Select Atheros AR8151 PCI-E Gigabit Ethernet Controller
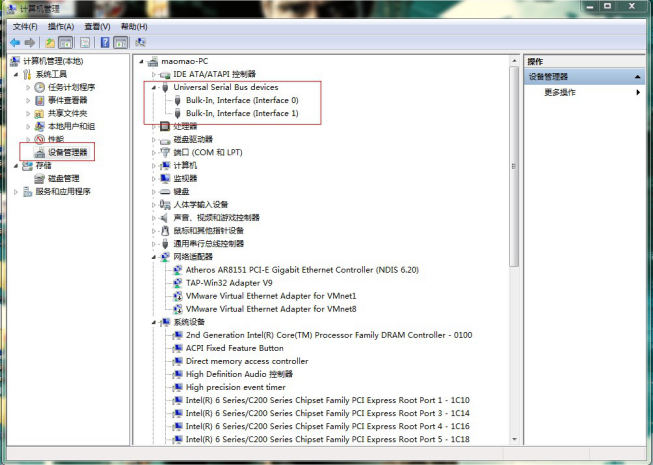The height and width of the screenshot is (465, 653). (x=302, y=270)
